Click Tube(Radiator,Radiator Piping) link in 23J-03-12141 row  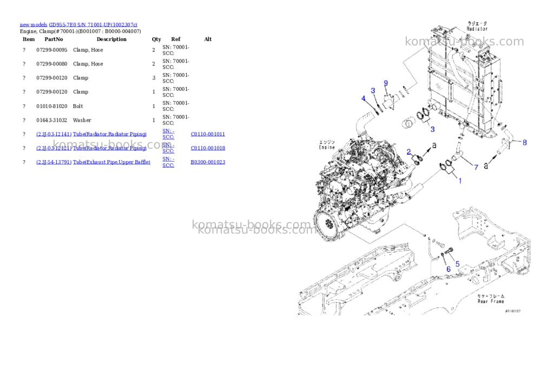109,134
